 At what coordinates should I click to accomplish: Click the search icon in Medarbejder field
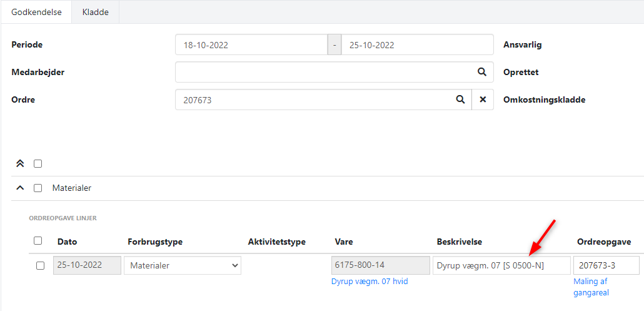(481, 72)
